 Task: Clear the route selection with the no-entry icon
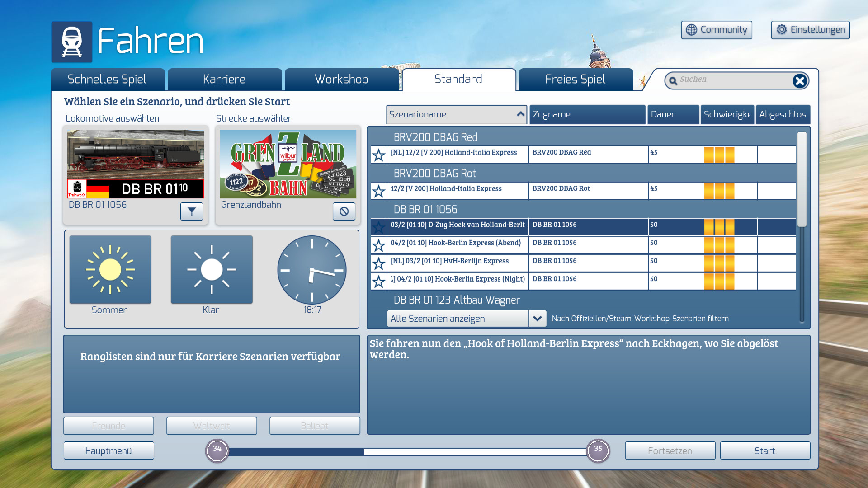tap(344, 211)
